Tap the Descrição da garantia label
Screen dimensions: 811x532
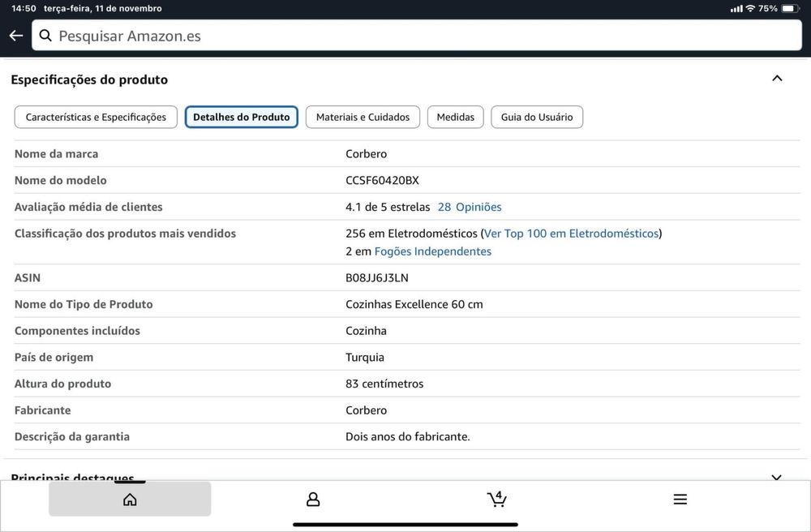[72, 436]
